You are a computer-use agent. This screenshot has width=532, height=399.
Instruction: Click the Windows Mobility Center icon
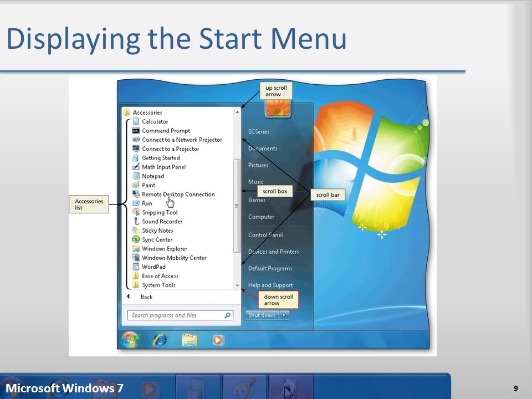[136, 258]
